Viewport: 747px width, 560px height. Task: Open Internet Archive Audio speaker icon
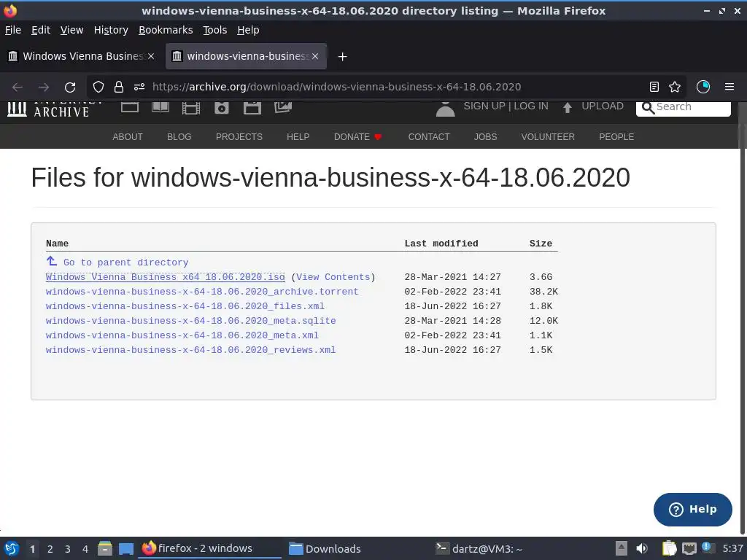pos(222,108)
